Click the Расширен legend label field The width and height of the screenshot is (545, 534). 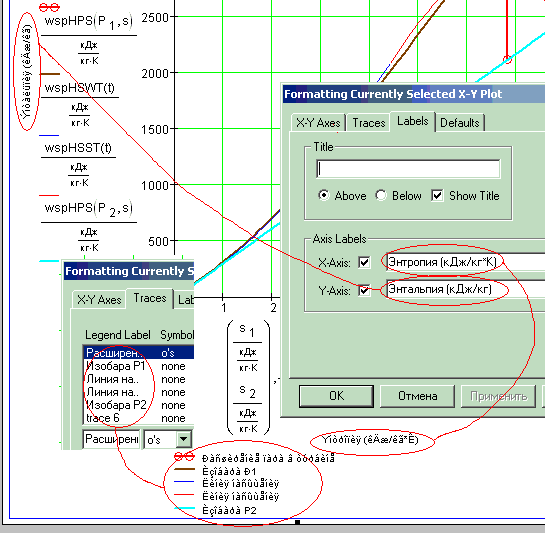coord(111,439)
